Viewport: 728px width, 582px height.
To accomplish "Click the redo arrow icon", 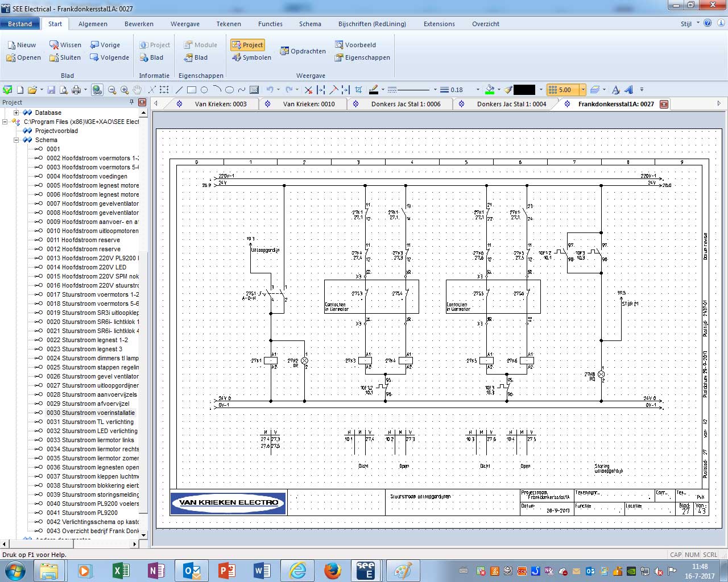I will [289, 90].
